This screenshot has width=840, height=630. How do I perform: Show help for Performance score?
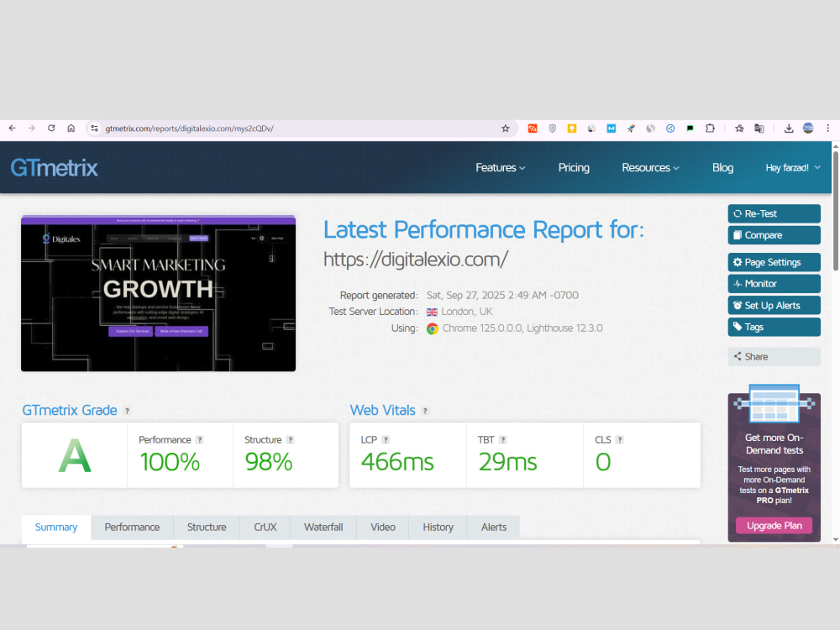tap(200, 440)
